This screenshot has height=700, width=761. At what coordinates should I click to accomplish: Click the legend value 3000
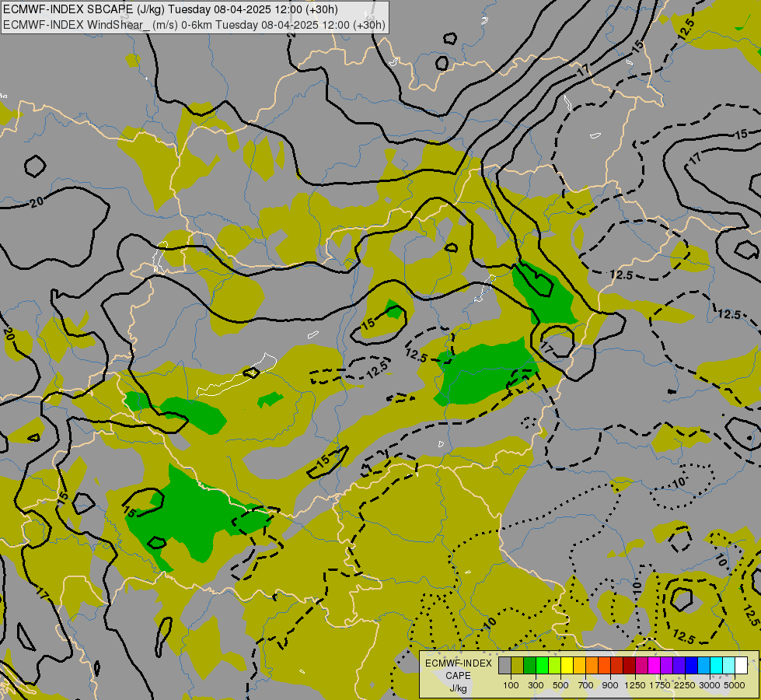pyautogui.click(x=710, y=685)
